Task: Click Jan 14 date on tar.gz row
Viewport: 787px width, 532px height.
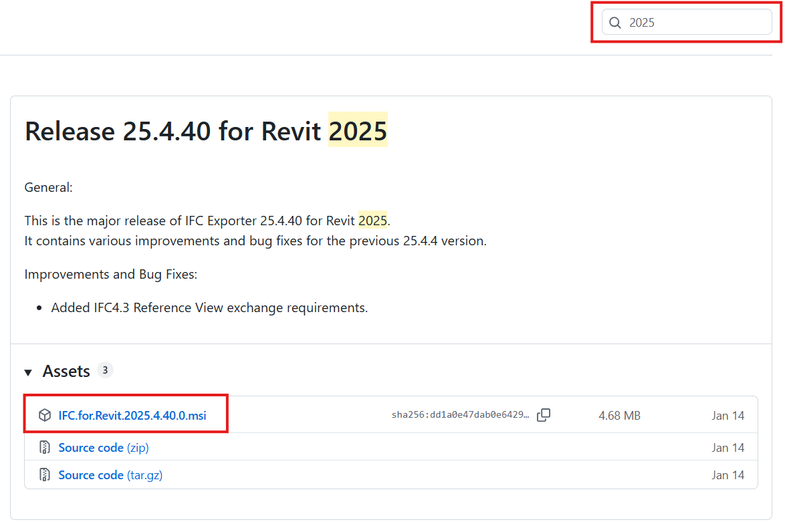Action: coord(727,475)
